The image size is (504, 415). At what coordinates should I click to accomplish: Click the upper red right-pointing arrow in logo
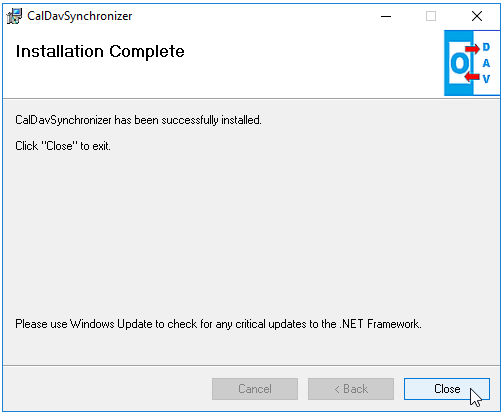472,49
